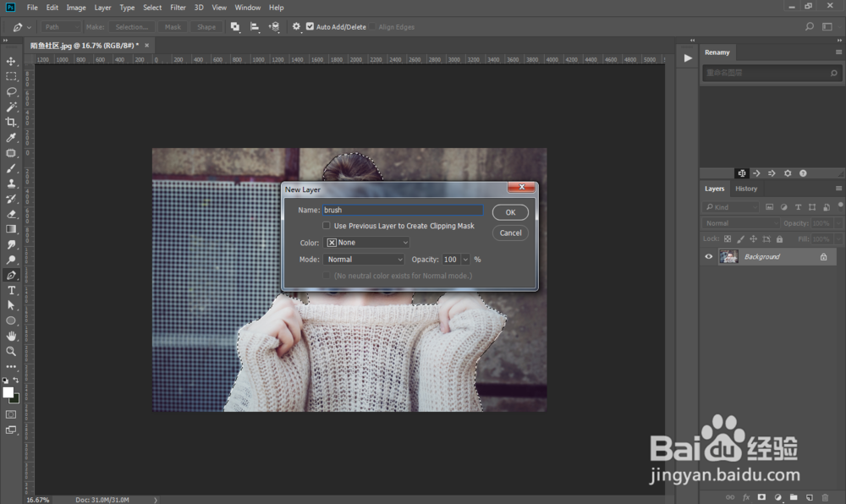Open the blend mode Normal dropdown in Layers
The height and width of the screenshot is (504, 846).
point(741,223)
